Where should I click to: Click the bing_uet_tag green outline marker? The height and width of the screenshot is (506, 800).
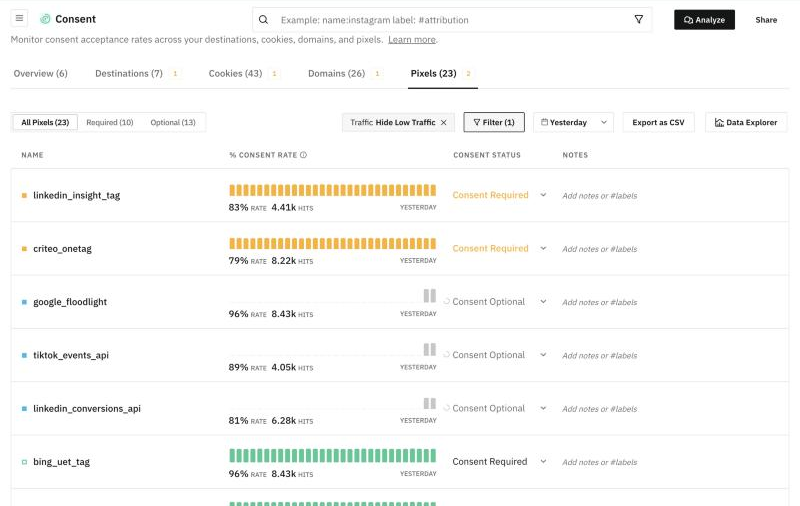(24, 462)
